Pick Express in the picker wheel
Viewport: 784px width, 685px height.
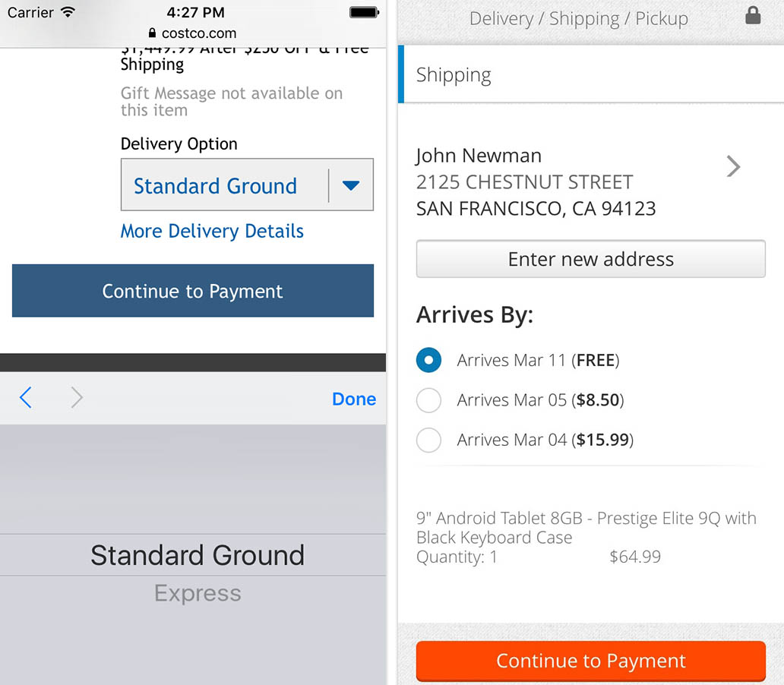198,593
